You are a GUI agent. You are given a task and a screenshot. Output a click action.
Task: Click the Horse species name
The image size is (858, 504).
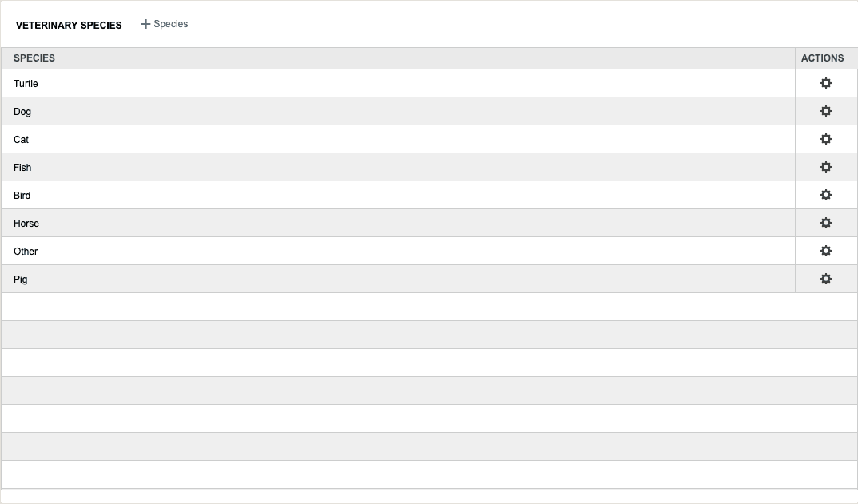26,224
